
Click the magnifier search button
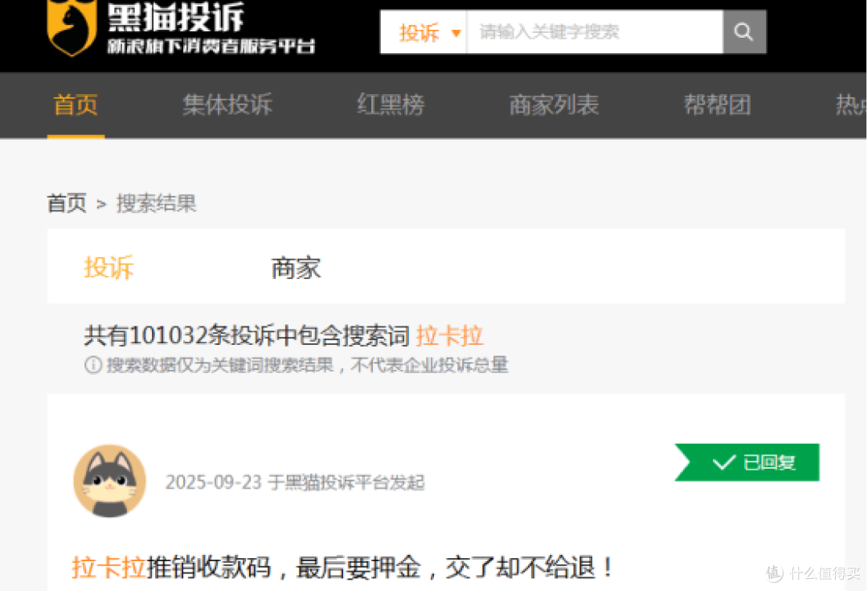pos(744,31)
